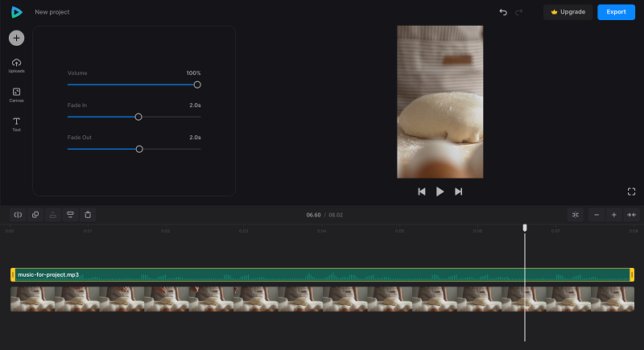644x350 pixels.
Task: Zoom in the timeline
Action: (x=614, y=215)
